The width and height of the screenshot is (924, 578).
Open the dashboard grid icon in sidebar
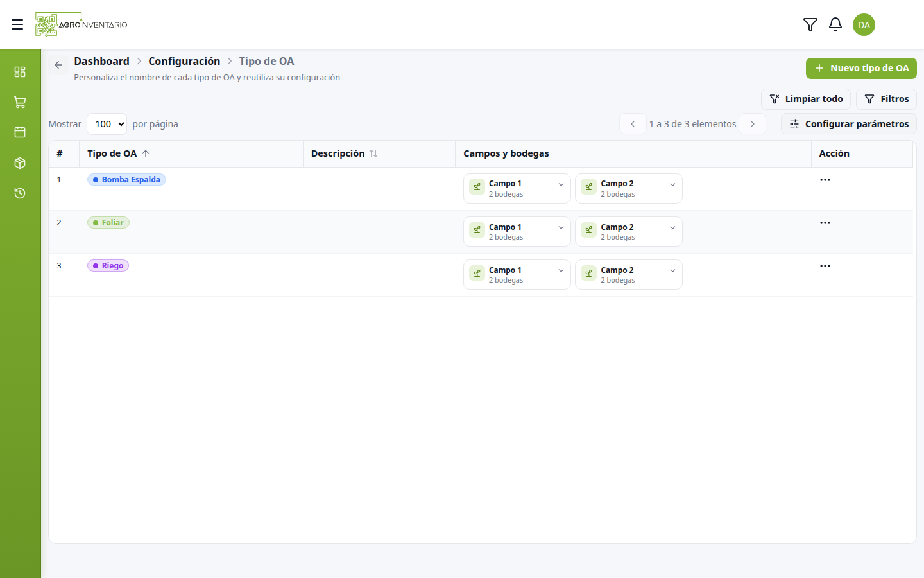coord(20,72)
